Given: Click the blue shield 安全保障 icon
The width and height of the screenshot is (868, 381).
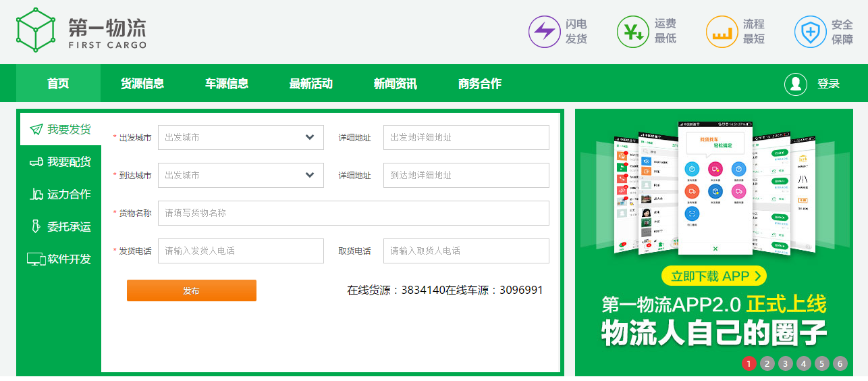Looking at the screenshot, I should point(811,32).
